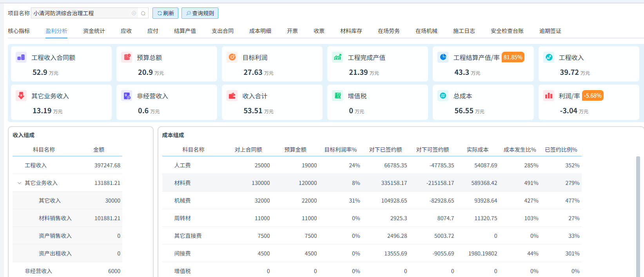
Task: Open the 资金统计 tab
Action: tap(94, 31)
